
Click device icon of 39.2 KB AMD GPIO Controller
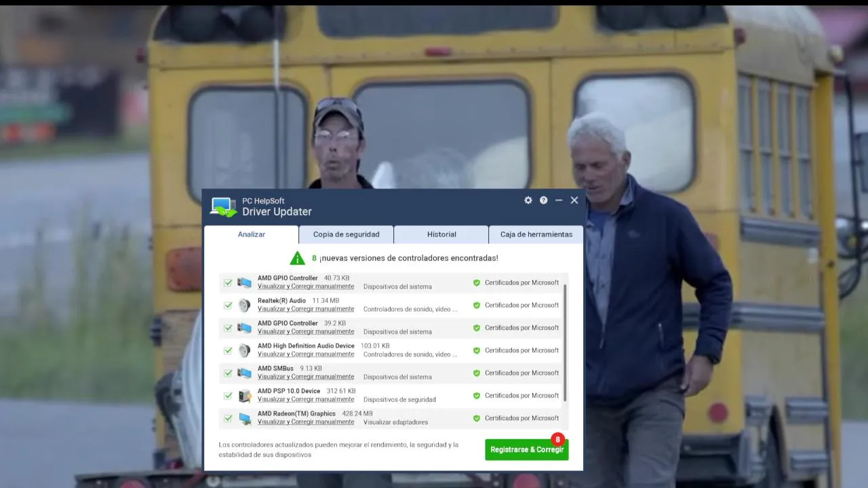pos(244,328)
